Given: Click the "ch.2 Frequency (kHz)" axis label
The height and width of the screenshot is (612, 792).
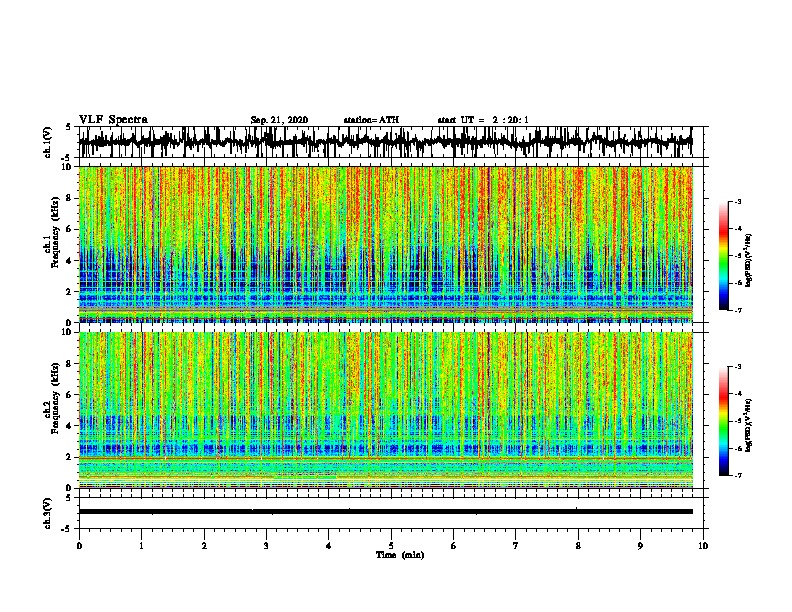Looking at the screenshot, I should tap(53, 398).
